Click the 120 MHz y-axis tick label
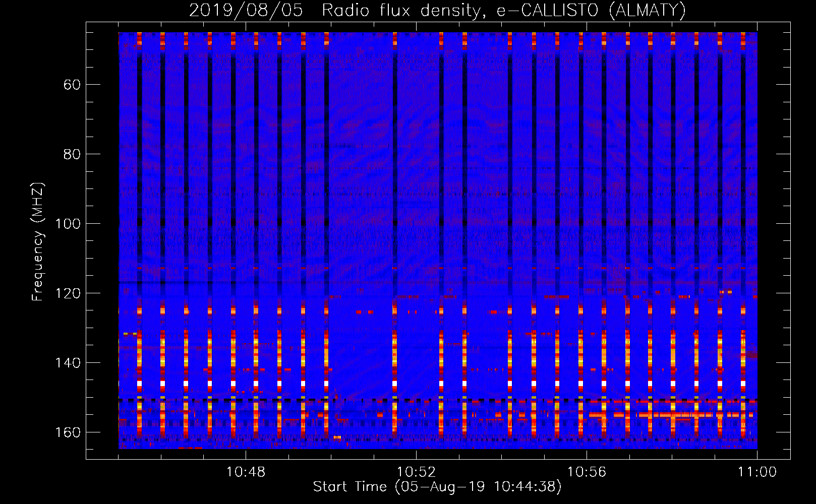This screenshot has width=816, height=504. 68,293
